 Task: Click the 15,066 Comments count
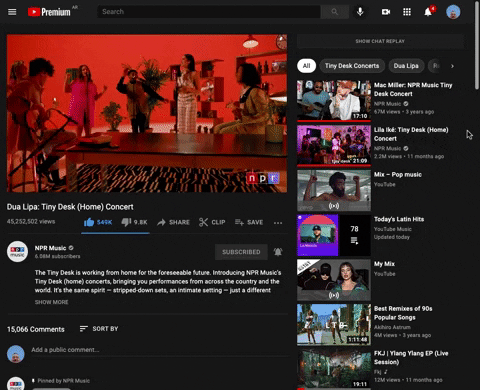[x=36, y=329]
